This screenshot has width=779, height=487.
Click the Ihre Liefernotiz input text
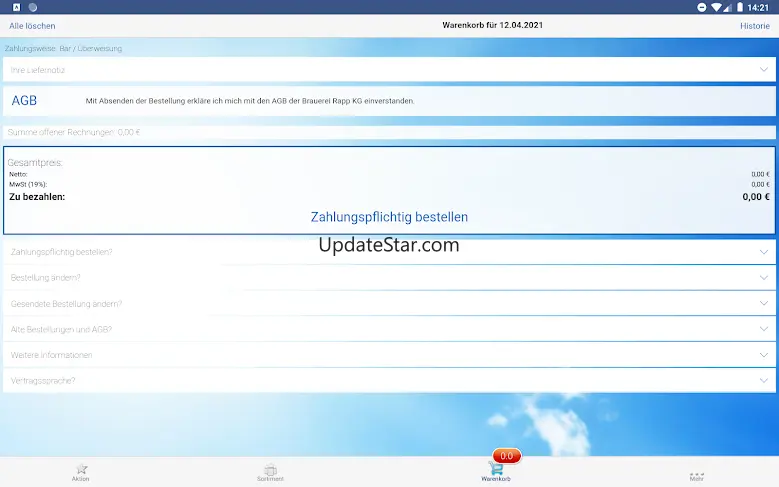38,70
